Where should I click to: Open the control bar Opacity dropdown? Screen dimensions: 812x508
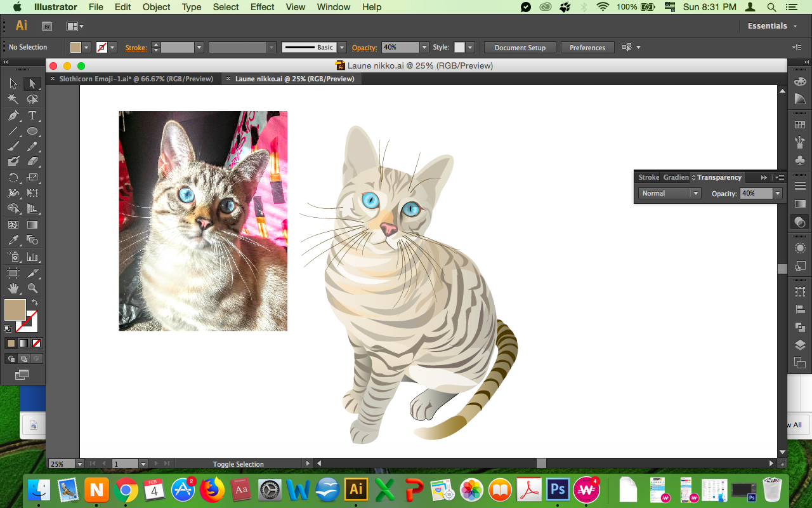click(424, 48)
